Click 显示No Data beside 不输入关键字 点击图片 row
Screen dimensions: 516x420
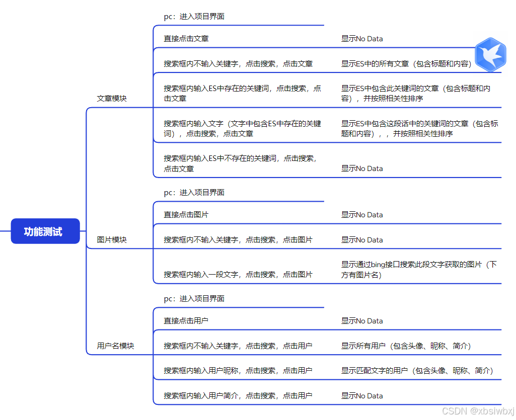pos(362,240)
